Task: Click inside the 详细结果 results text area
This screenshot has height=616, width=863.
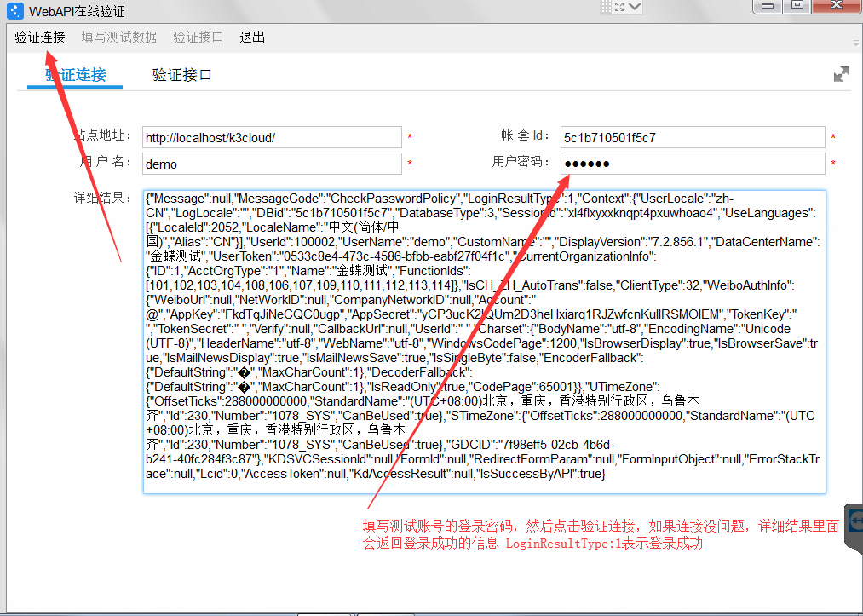Action: [x=484, y=341]
